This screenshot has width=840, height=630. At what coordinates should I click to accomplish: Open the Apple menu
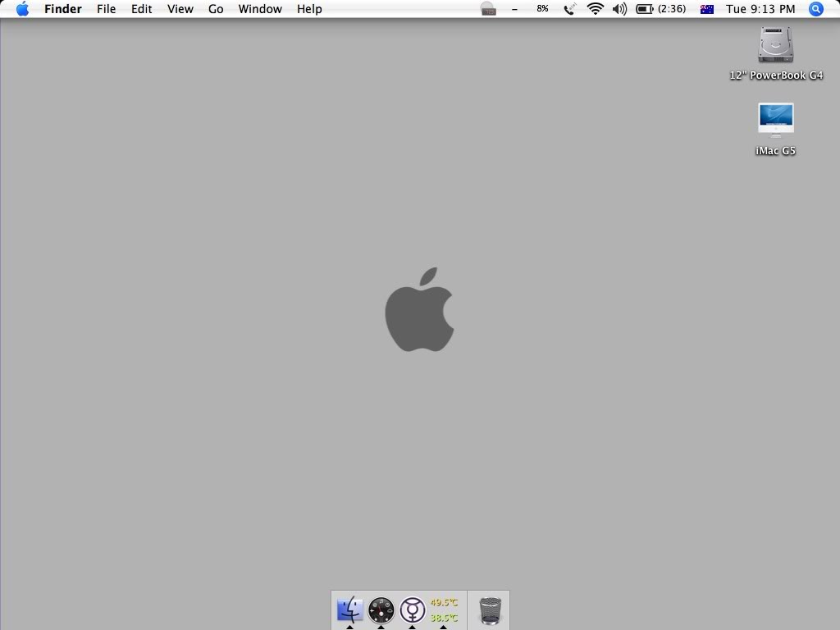click(22, 8)
